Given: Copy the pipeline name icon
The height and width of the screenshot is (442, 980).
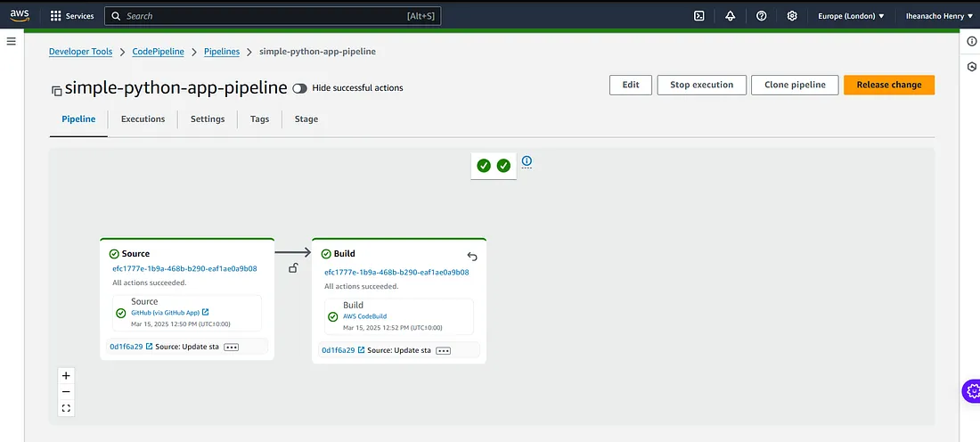Looking at the screenshot, I should click(x=56, y=91).
